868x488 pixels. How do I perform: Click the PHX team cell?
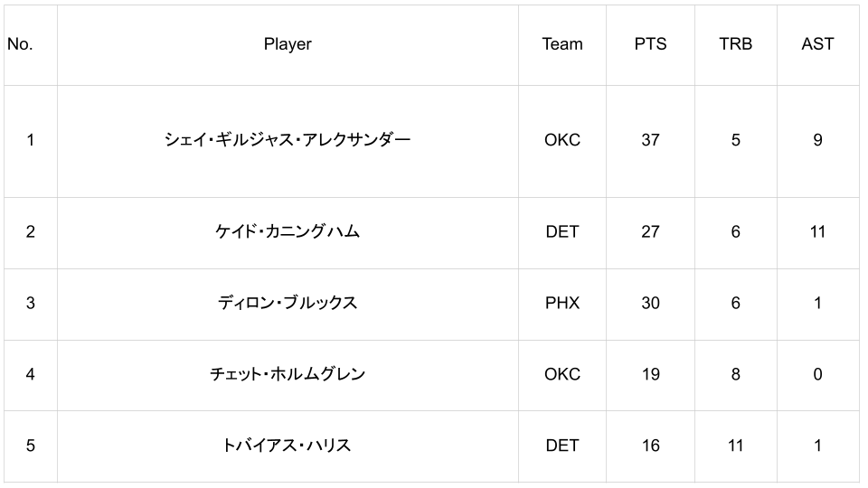point(561,304)
